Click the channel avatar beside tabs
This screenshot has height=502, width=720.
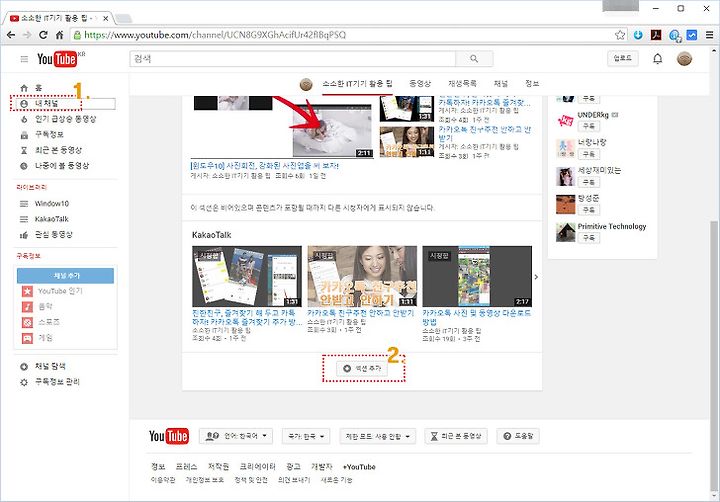pyautogui.click(x=306, y=85)
